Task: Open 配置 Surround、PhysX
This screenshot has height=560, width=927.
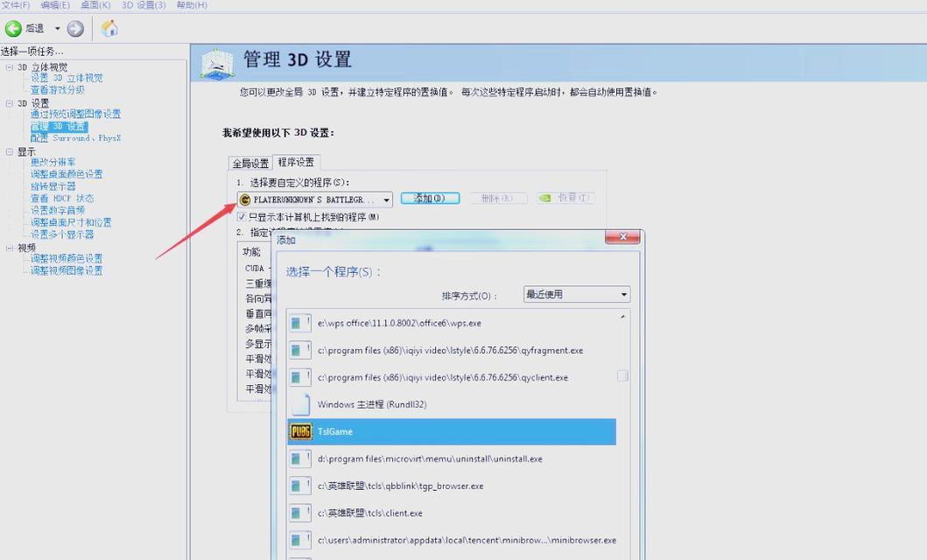Action: click(75, 138)
